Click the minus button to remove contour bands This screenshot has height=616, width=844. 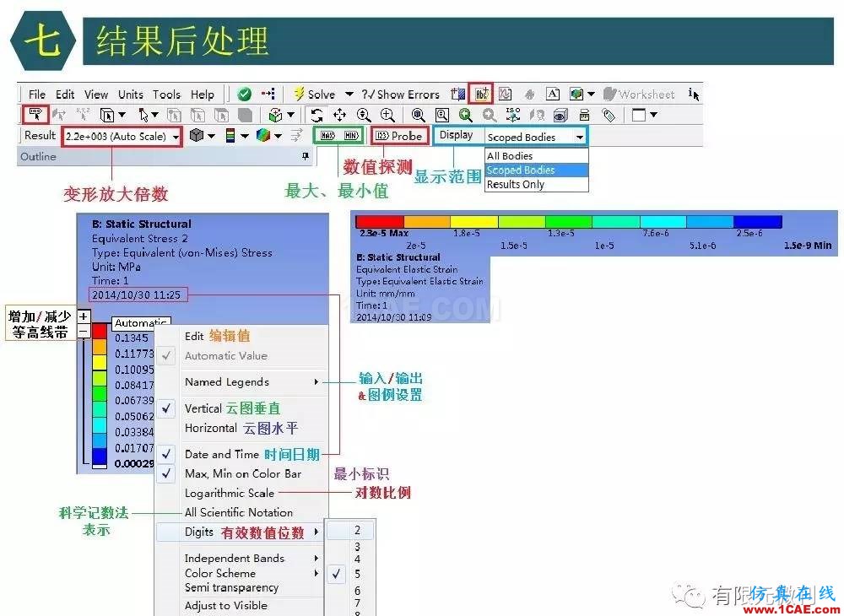[x=84, y=331]
